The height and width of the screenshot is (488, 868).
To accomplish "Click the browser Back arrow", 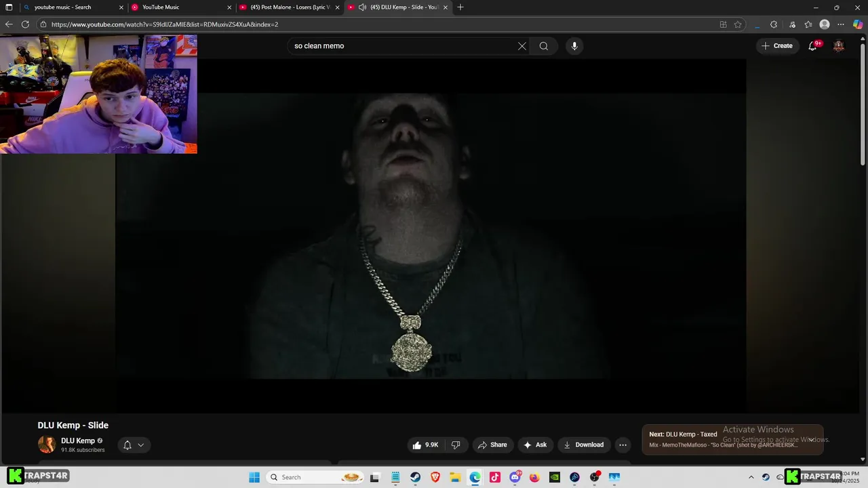I will [9, 24].
